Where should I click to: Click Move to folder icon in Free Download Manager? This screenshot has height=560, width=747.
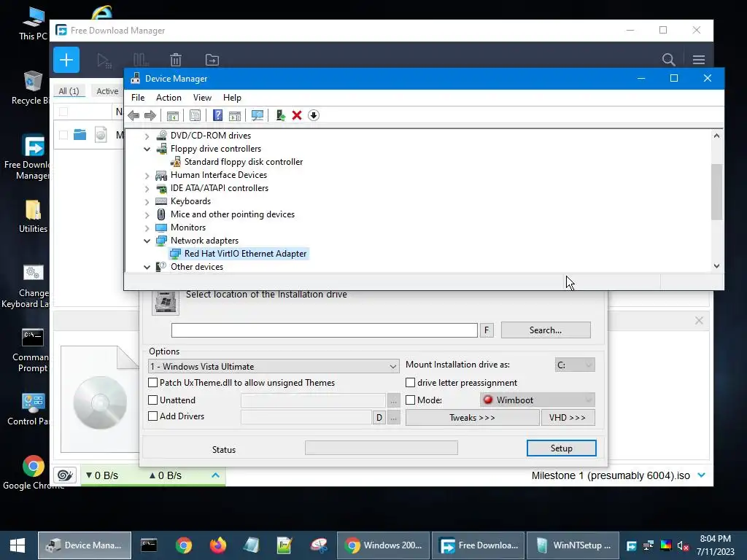point(212,60)
